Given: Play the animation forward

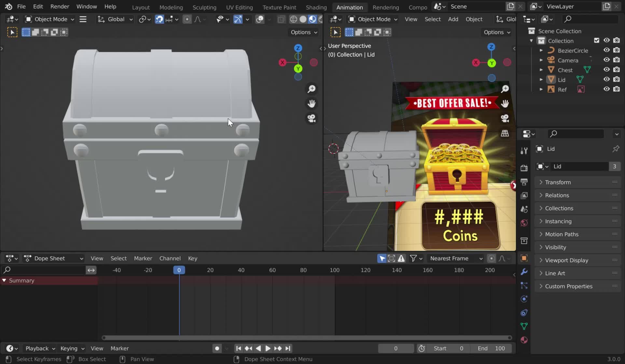Looking at the screenshot, I should tap(268, 348).
